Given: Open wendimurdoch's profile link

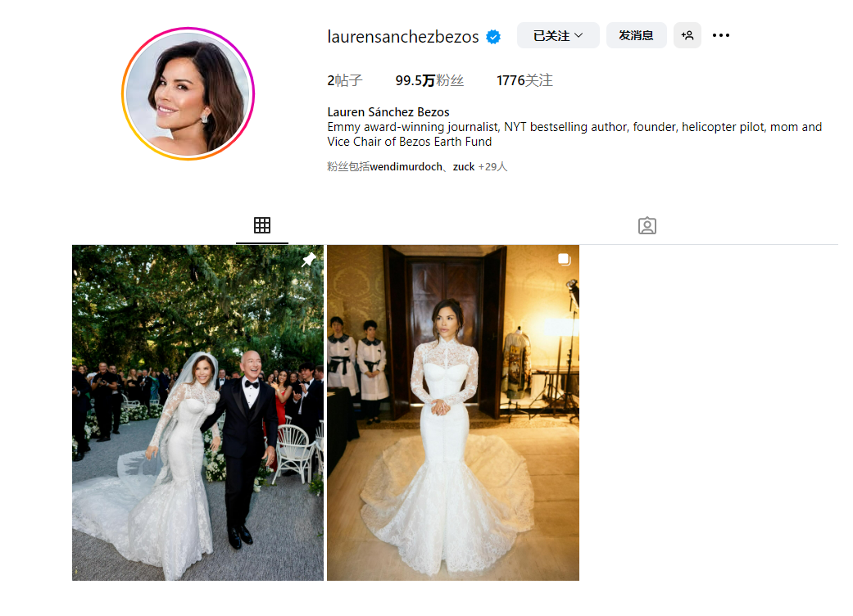Looking at the screenshot, I should coord(406,167).
